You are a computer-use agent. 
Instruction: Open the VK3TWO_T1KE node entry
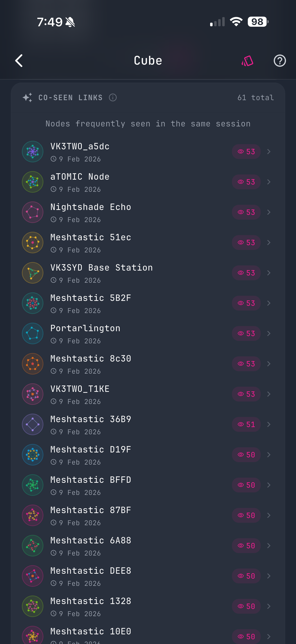coord(125,394)
